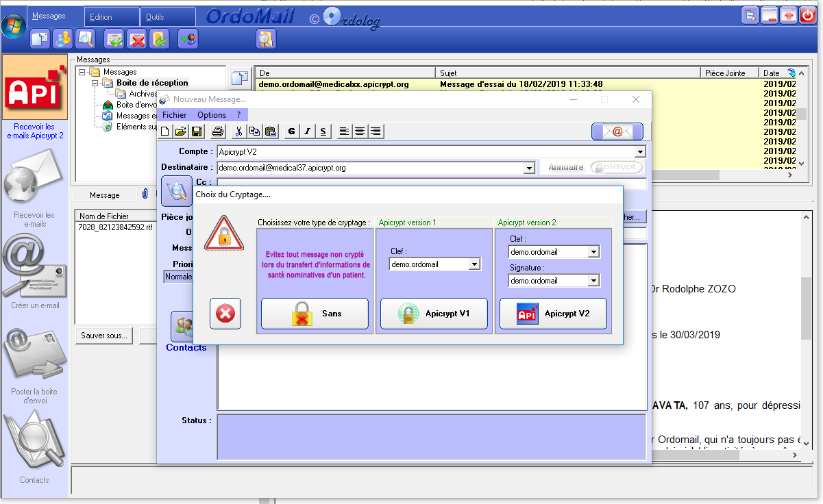Screen dimensions: 823x504
Task: Click the delete message red cross toolbar icon
Action: [x=137, y=40]
